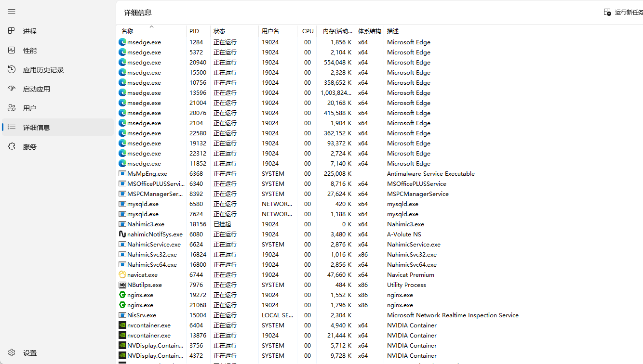Click Edge icon of PID 20940 row
Screen dimensions: 643x364
pyautogui.click(x=122, y=62)
